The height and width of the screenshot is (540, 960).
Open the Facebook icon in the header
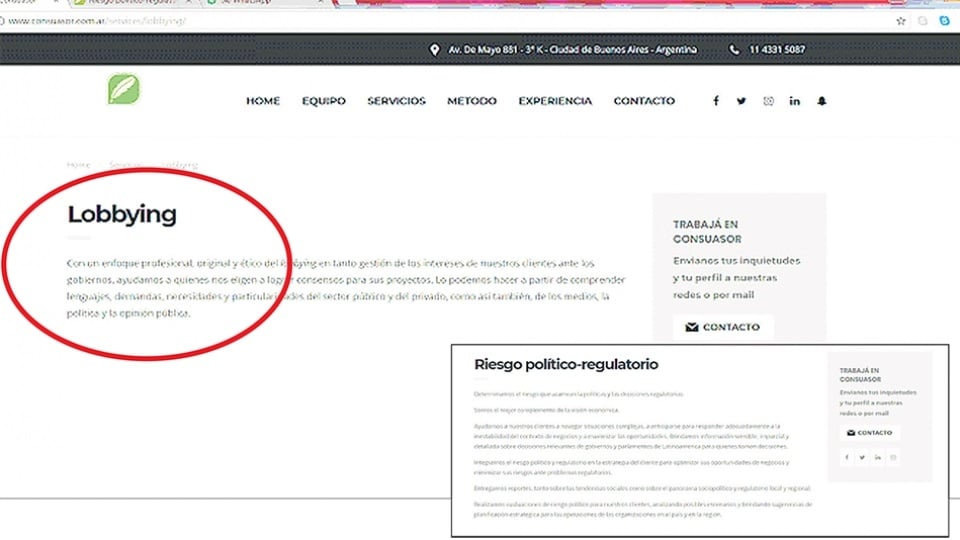(715, 101)
